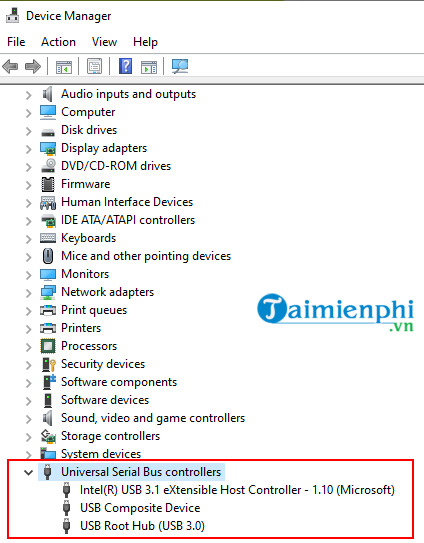Click the USB Composite Device plug icon
Screen dimensions: 424x543
(67, 508)
